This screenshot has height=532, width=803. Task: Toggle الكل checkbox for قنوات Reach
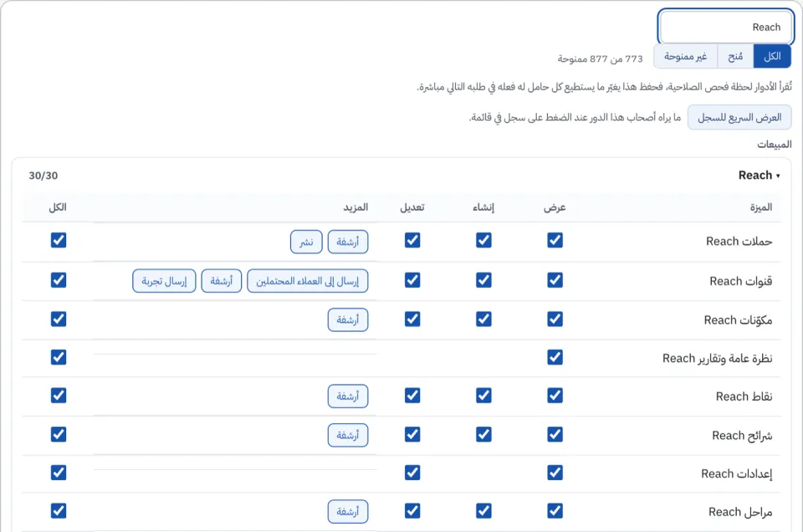59,280
